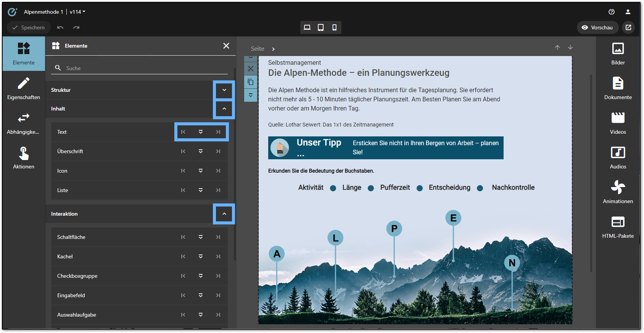Open the Animationen library

[x=618, y=192]
